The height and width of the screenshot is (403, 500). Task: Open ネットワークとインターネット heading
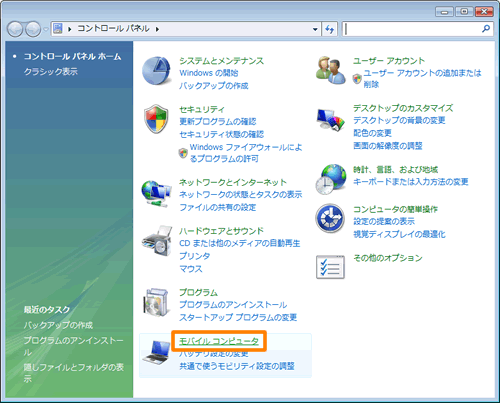(233, 182)
